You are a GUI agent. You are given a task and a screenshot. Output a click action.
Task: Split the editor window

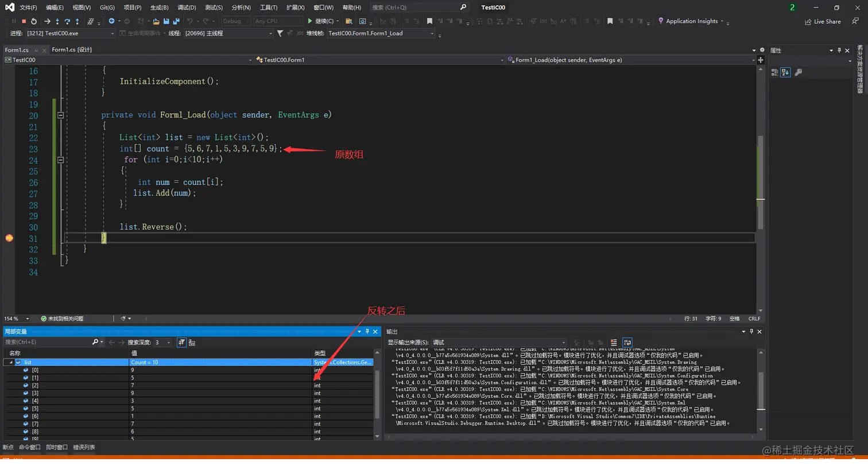(x=761, y=60)
